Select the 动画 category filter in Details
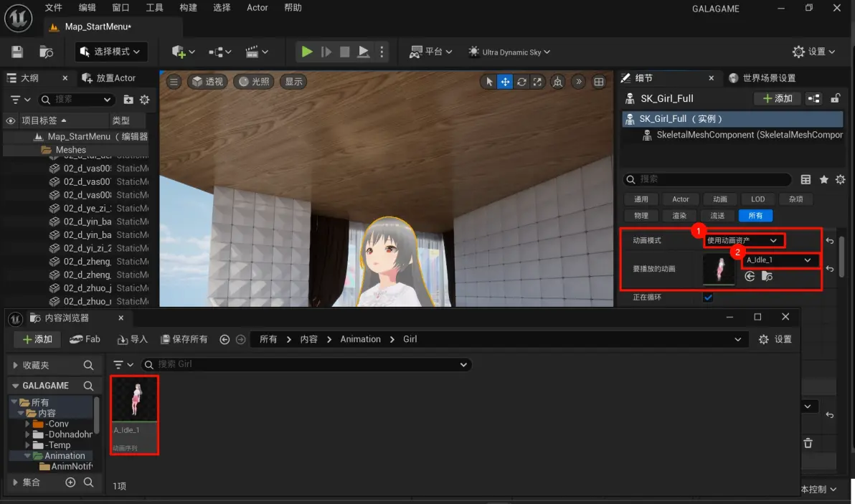Viewport: 855px width, 504px height. [719, 199]
